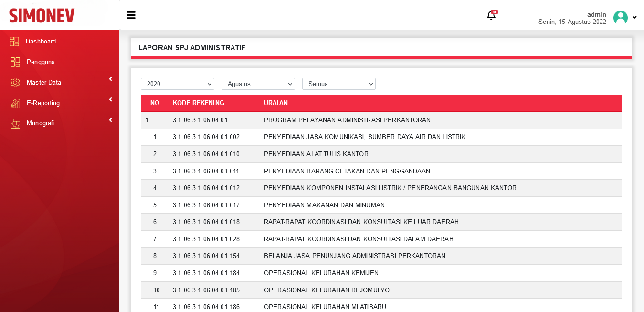The image size is (644, 312).
Task: Click the hamburger menu icon
Action: point(131,15)
